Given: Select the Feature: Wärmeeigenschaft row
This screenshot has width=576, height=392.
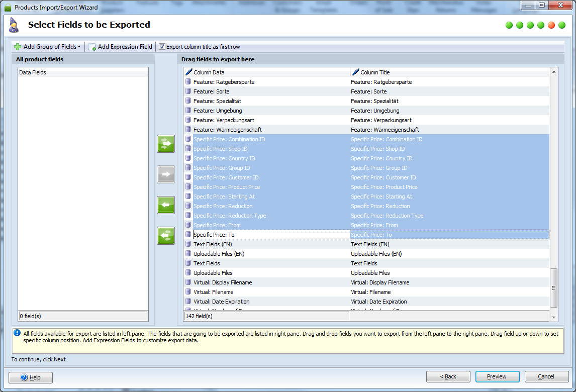Looking at the screenshot, I should [366, 129].
